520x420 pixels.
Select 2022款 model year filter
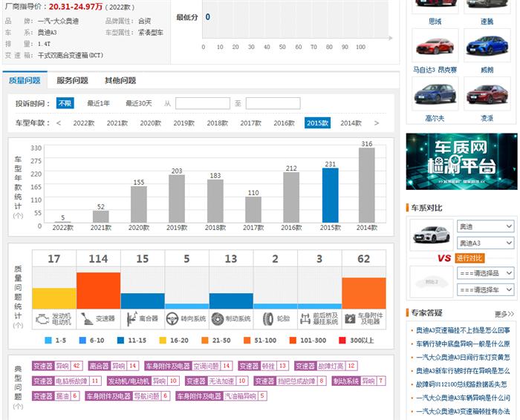coord(84,123)
